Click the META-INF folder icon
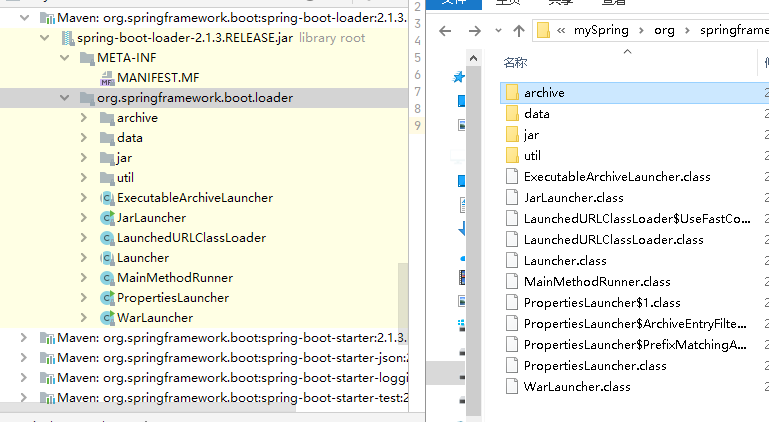Screen dimensions: 769x422 coord(87,58)
